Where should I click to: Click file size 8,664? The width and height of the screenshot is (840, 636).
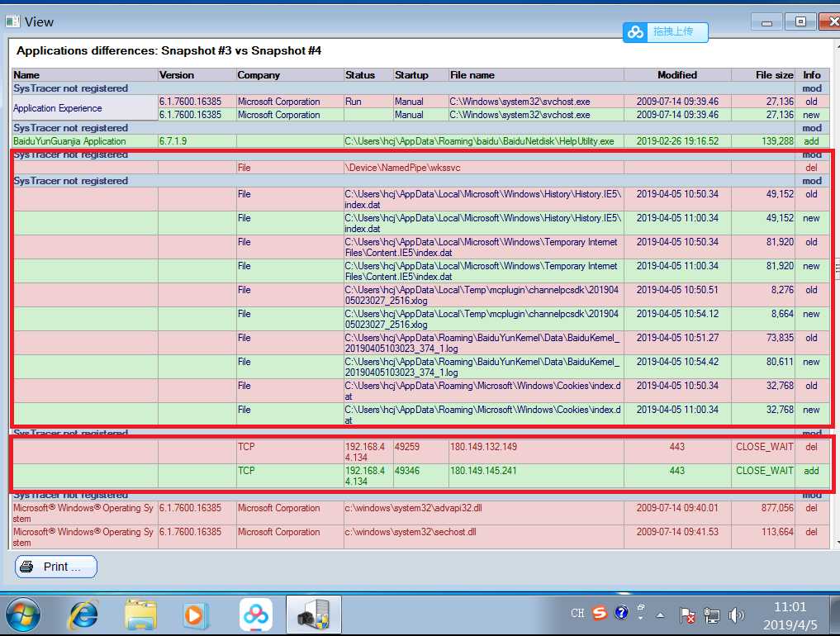782,314
